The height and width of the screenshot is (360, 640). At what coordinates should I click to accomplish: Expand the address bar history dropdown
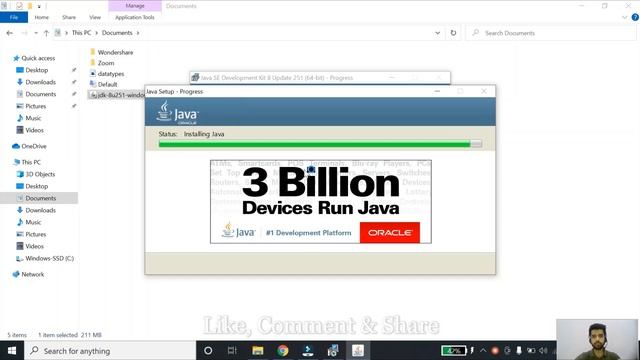click(x=438, y=33)
